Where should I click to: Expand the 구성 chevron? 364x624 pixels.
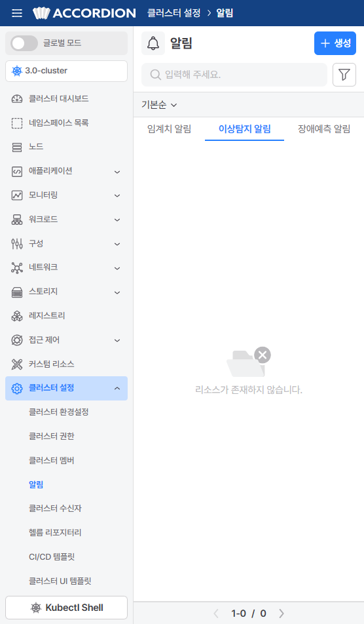point(117,244)
